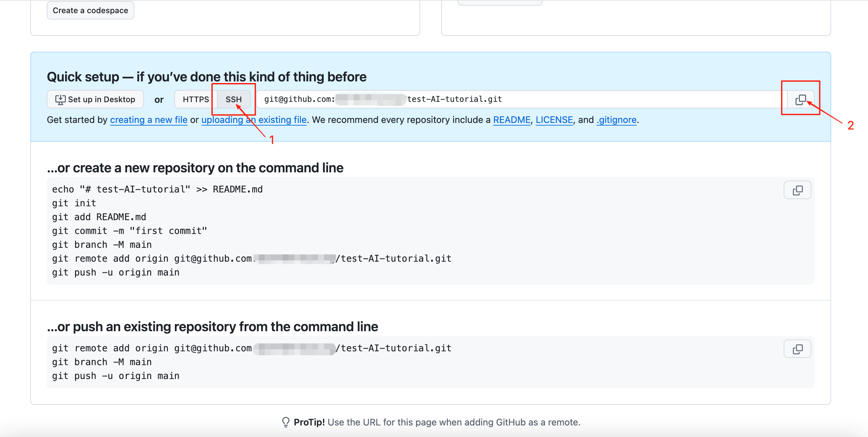Open the creating a new file link
Screen dimensions: 868x437
(x=149, y=120)
